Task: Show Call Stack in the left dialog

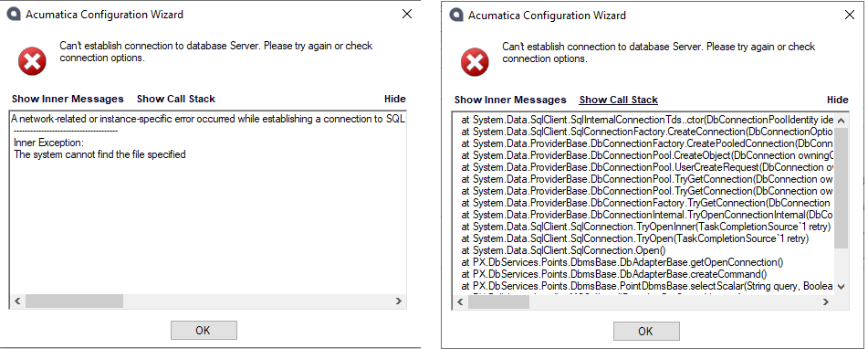Action: 175,100
